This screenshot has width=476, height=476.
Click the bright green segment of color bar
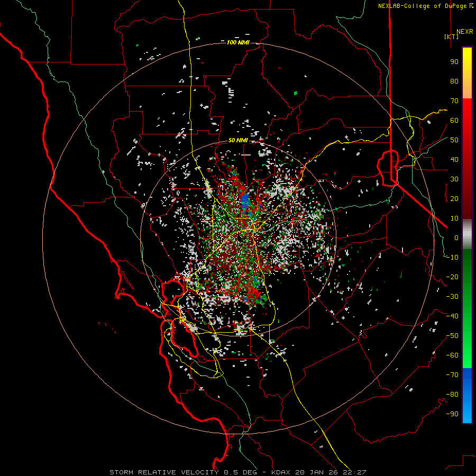467,349
